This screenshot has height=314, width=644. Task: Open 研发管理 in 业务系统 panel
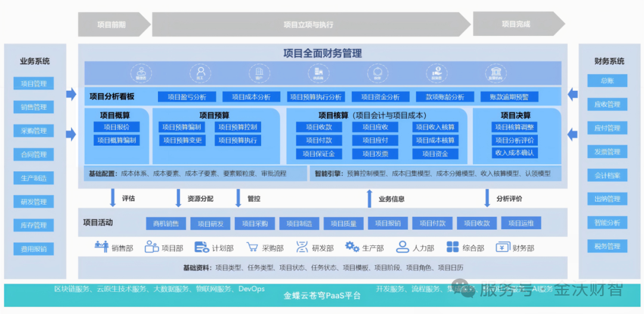33,202
